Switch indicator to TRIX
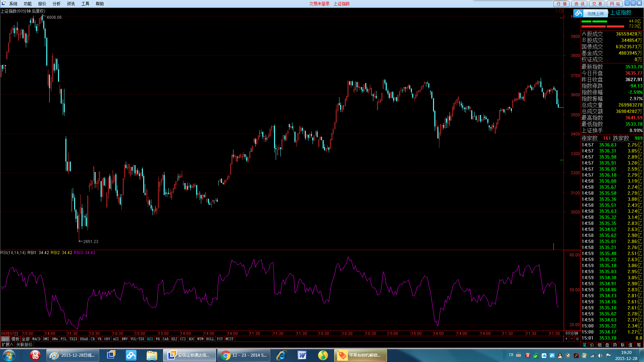This screenshot has width=644, height=362. point(73,339)
